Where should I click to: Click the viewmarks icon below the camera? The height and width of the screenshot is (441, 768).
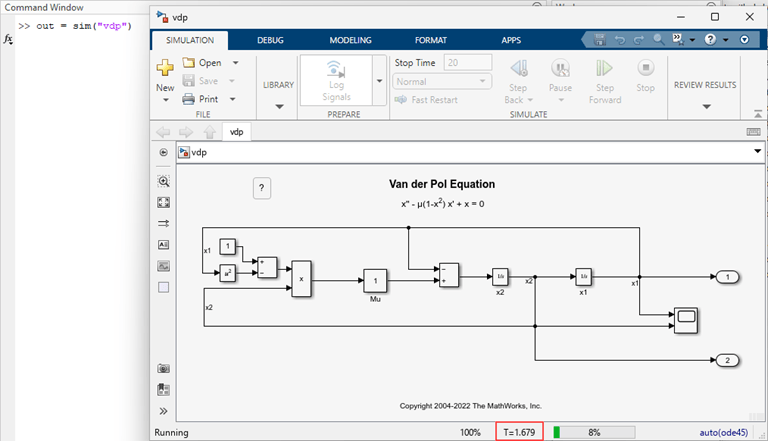click(x=164, y=390)
